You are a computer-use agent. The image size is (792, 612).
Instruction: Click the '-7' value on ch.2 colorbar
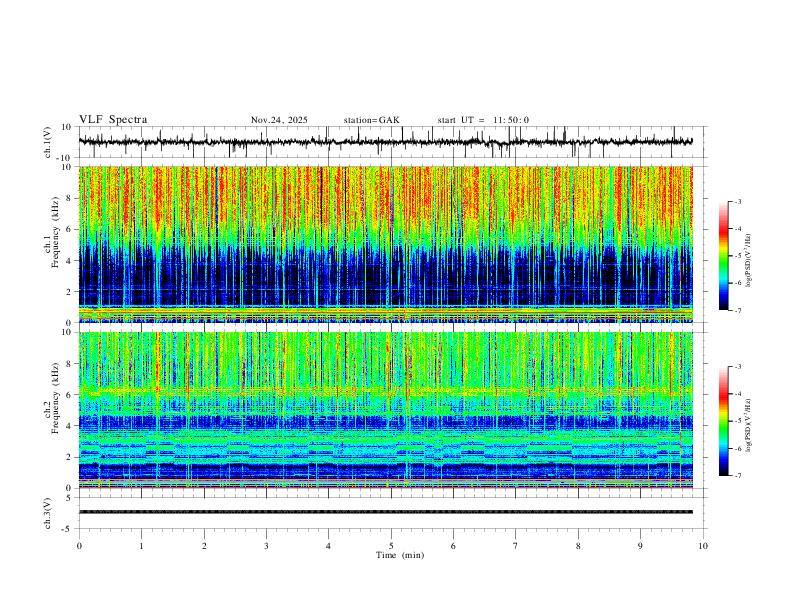(737, 476)
